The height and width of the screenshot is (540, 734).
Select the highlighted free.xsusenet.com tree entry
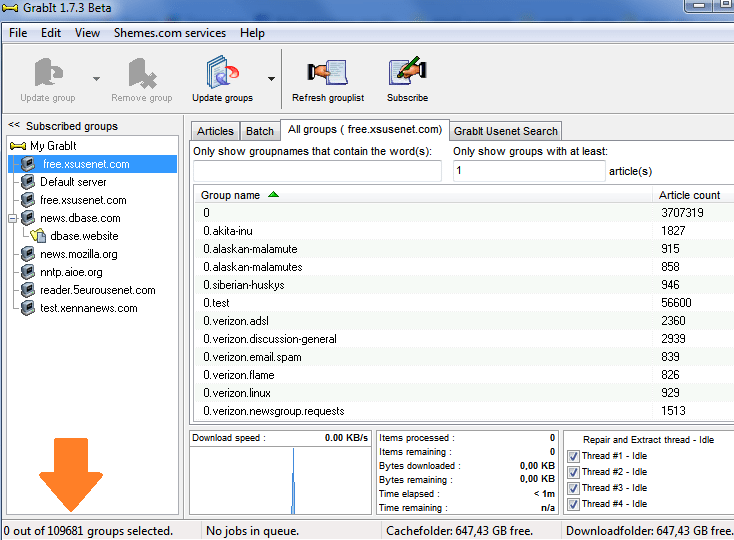[x=93, y=164]
